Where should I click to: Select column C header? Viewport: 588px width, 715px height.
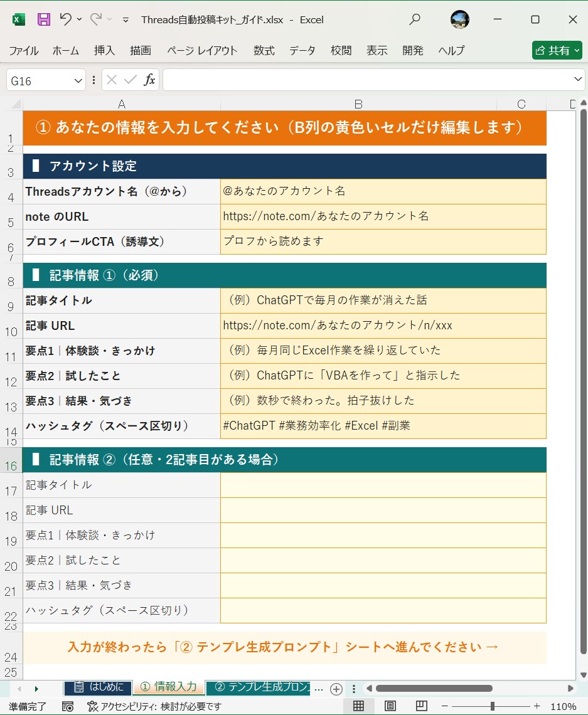point(521,104)
